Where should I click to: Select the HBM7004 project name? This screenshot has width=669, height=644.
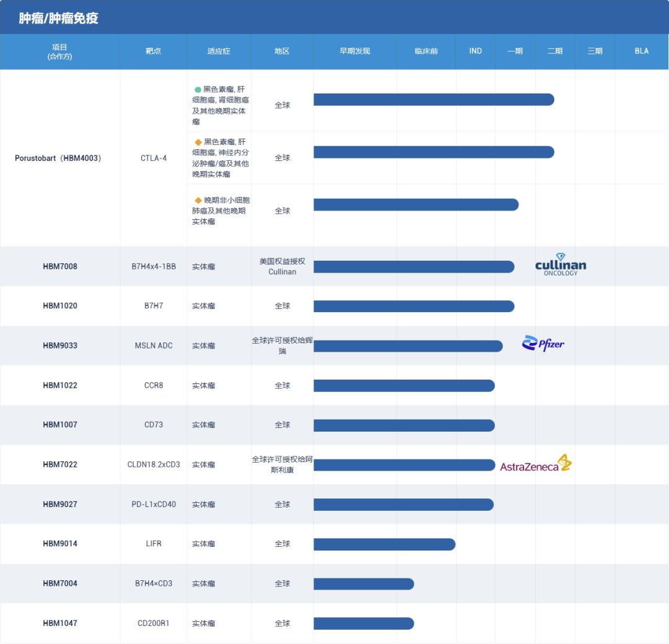tap(60, 583)
